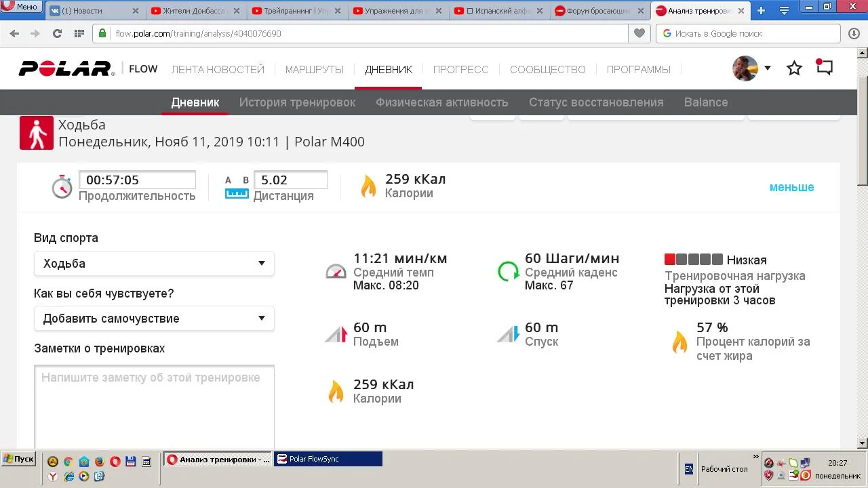Click the distance input field showing 5.02
The width and height of the screenshot is (868, 488).
click(290, 180)
